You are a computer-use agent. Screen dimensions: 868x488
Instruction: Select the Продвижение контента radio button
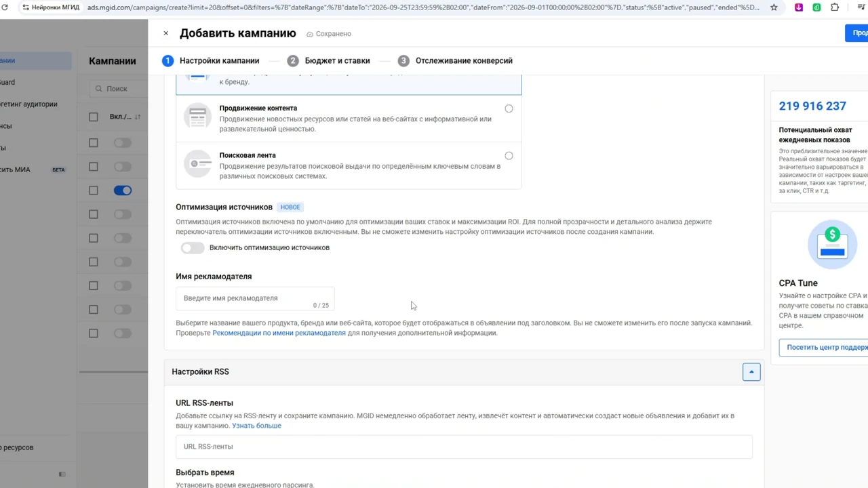click(x=509, y=108)
